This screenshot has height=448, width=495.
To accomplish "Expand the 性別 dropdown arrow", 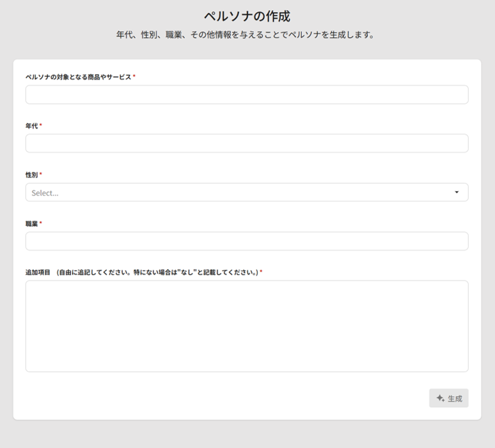I will (x=457, y=192).
